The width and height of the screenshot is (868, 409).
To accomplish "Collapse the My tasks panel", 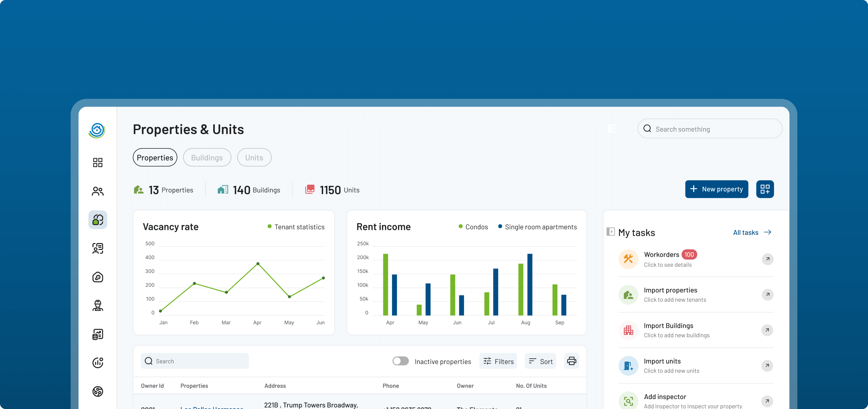I will 611,231.
